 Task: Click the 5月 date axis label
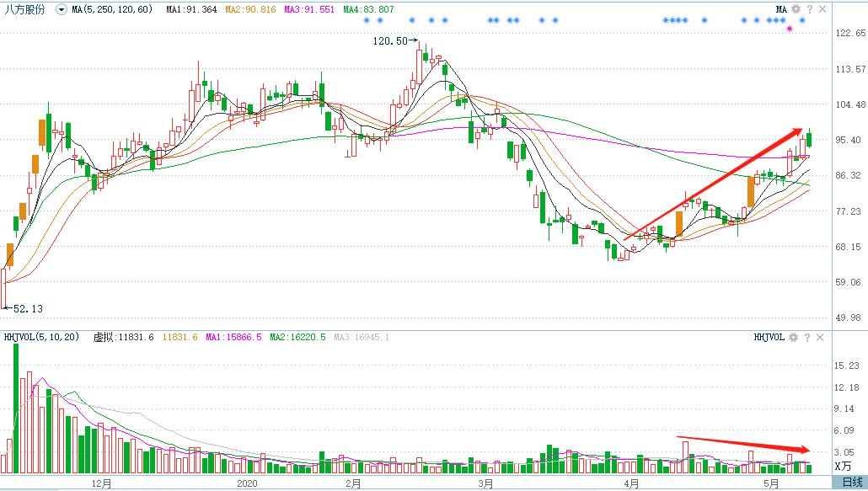(771, 483)
